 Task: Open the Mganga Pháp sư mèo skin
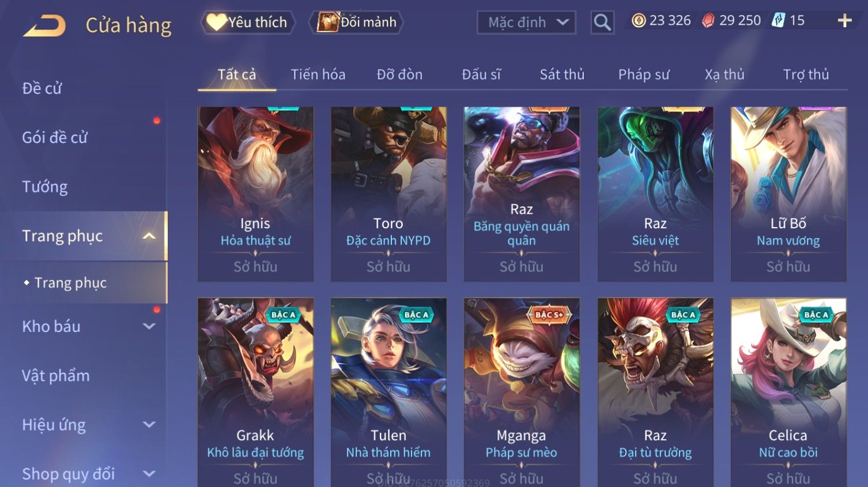(x=522, y=392)
